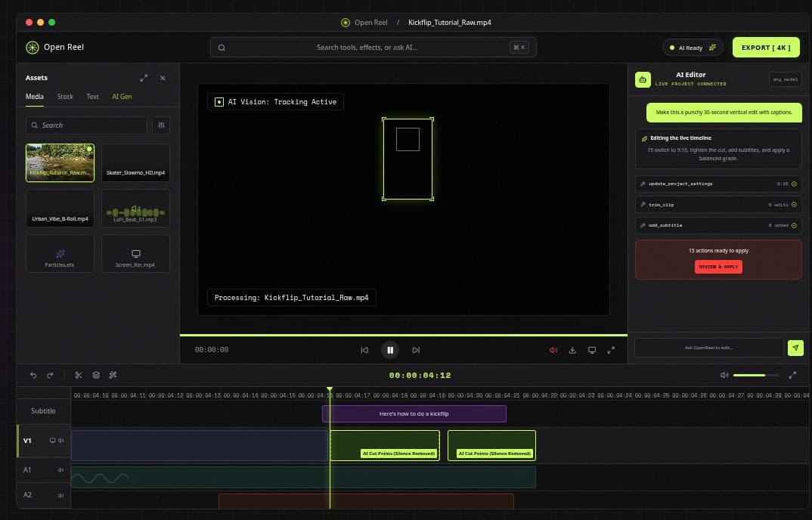Screen dimensions: 812x520
Task: Click the Open Reel logo icon
Action: [33, 48]
